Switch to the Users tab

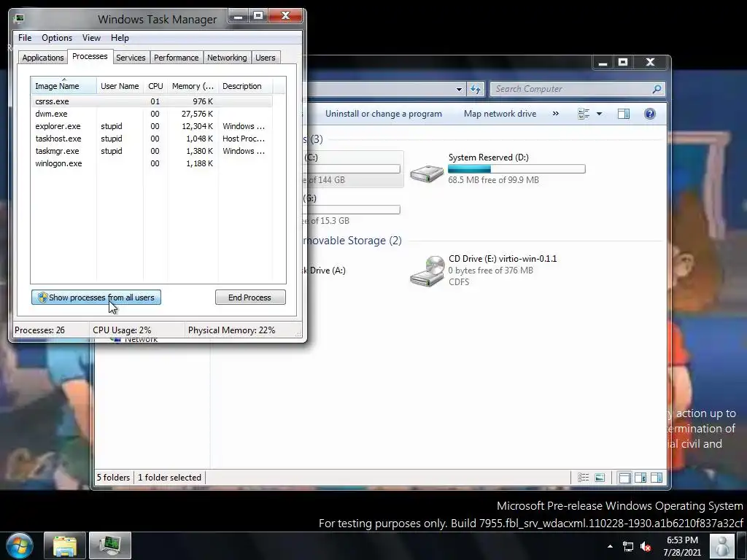pyautogui.click(x=266, y=58)
